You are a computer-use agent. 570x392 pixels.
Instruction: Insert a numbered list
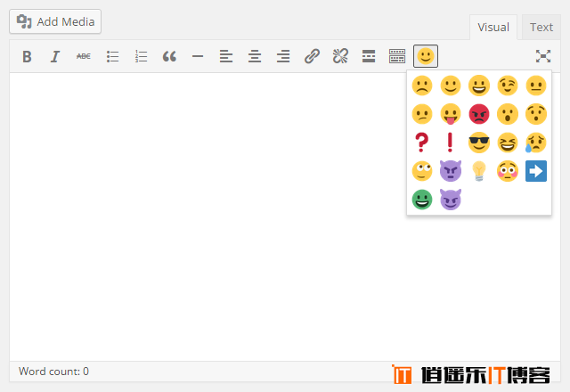point(141,56)
